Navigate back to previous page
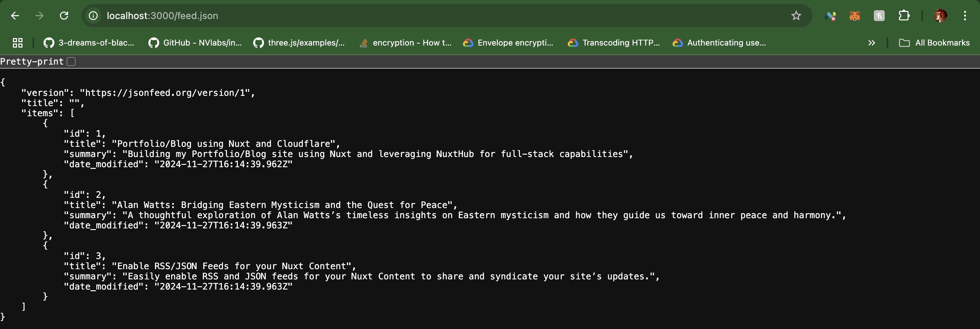 [x=15, y=16]
